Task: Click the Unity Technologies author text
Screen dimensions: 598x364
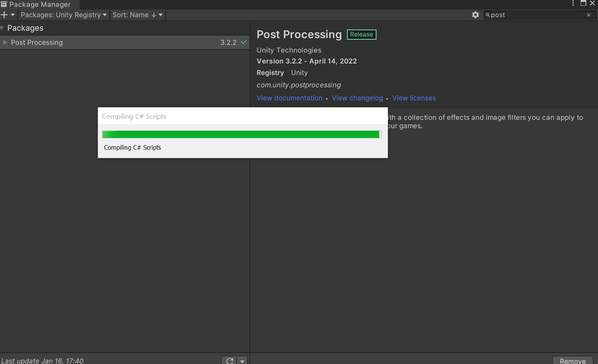Action: coord(289,50)
